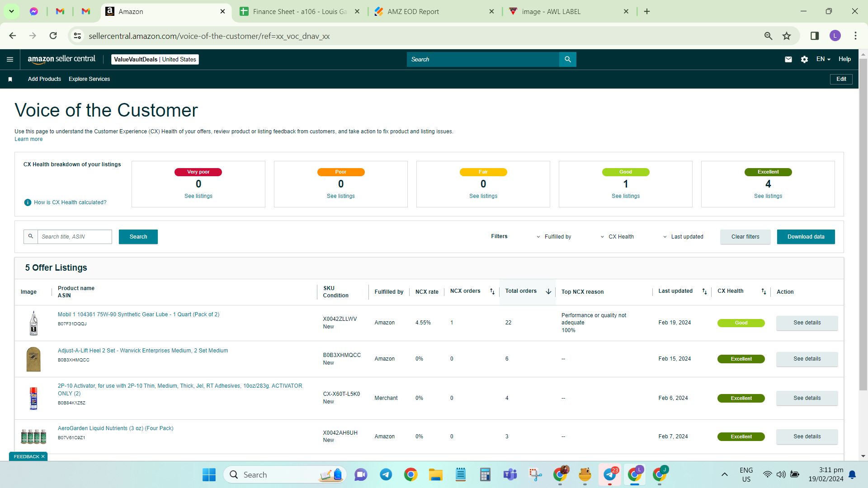The height and width of the screenshot is (488, 868).
Task: Click the Search title, ASIN input field
Action: [x=75, y=237]
